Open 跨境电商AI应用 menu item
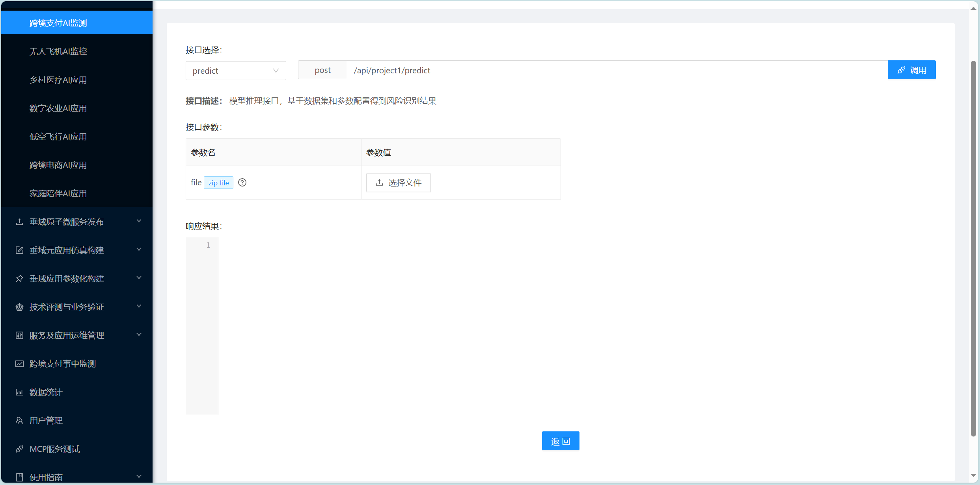This screenshot has height=485, width=980. 77,165
